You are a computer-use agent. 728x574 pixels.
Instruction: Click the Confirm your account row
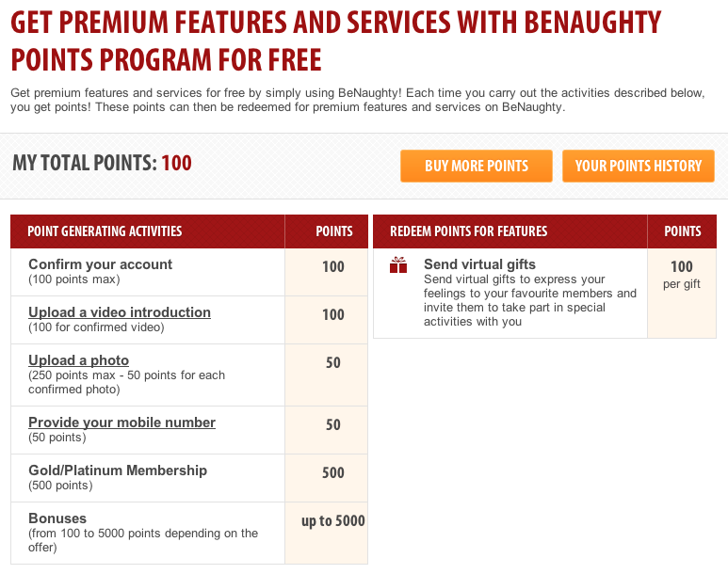point(189,272)
